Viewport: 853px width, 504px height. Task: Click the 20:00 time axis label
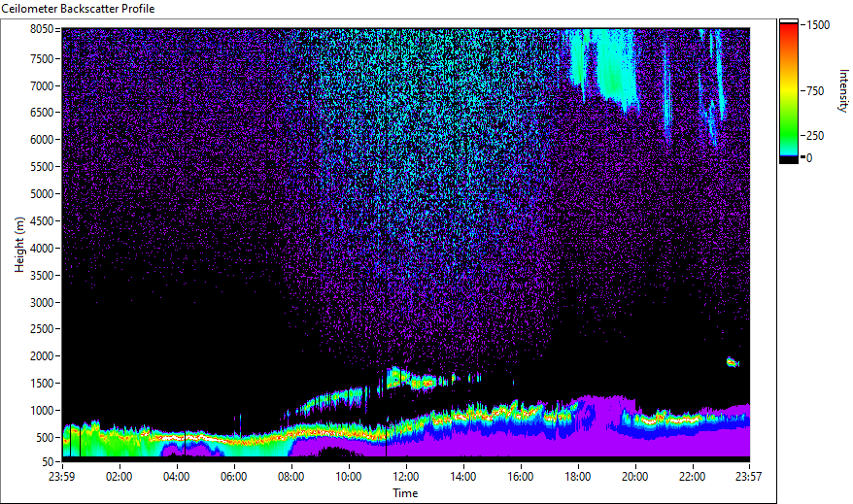click(x=634, y=477)
